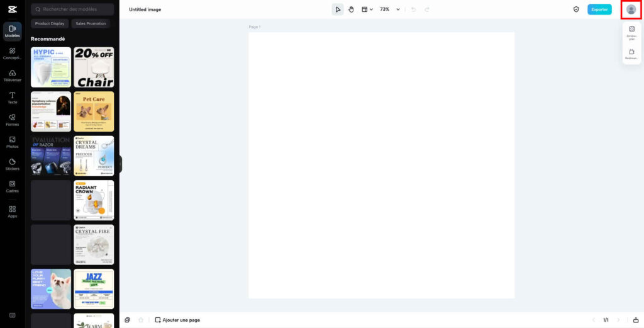The height and width of the screenshot is (328, 644).
Task: Choose the Love Your Furry Best Friend template
Action: tap(51, 289)
